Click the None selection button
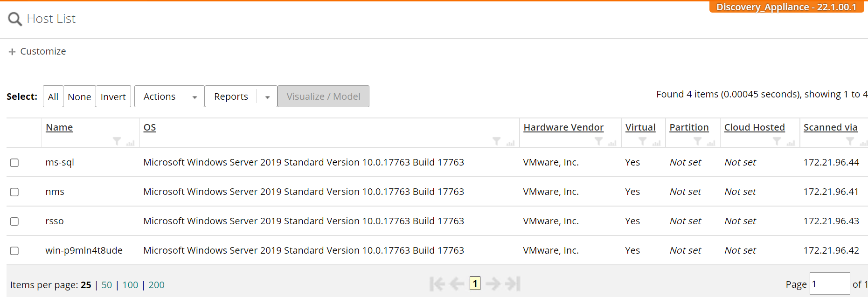The image size is (868, 297). coord(79,97)
